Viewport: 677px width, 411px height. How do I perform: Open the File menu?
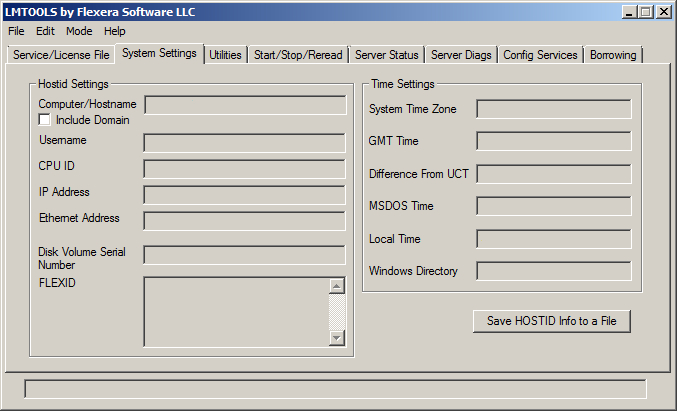point(16,31)
